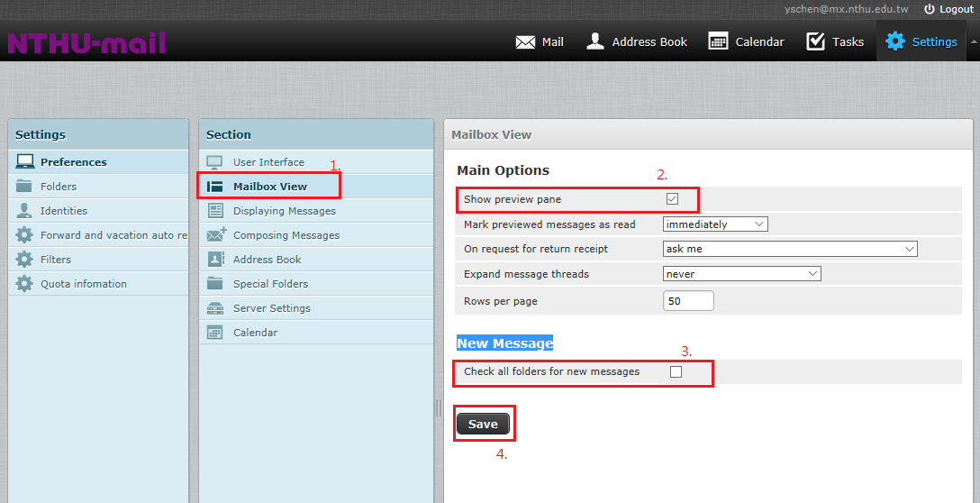Open Expand message threads 'never' dropdown
The width and height of the screenshot is (980, 503).
[x=741, y=274]
